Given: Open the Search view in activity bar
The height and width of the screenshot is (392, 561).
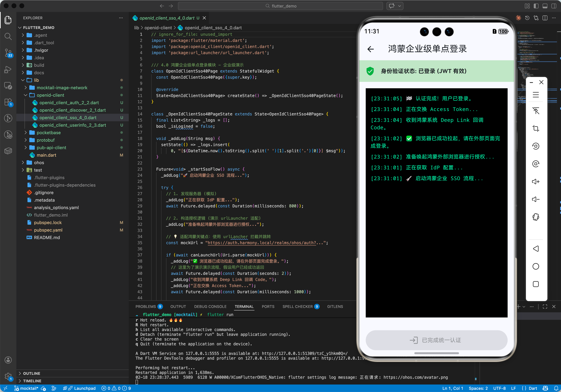Looking at the screenshot, I should (8, 36).
